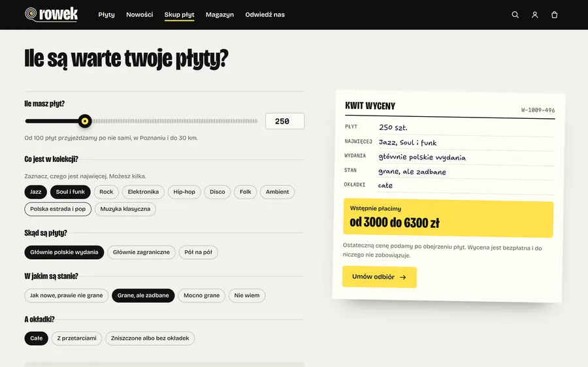The image size is (588, 367).
Task: Click the grane, ale zadbane receipt value
Action: pyautogui.click(x=412, y=172)
